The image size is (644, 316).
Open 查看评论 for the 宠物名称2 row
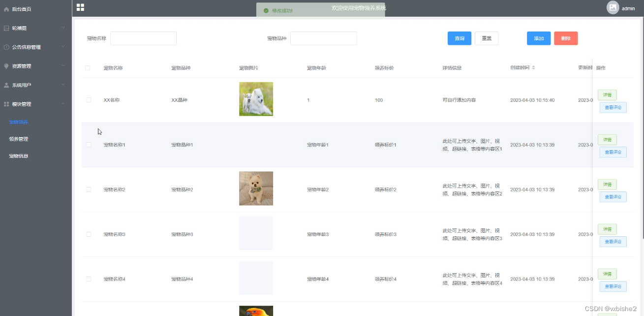[x=613, y=197]
